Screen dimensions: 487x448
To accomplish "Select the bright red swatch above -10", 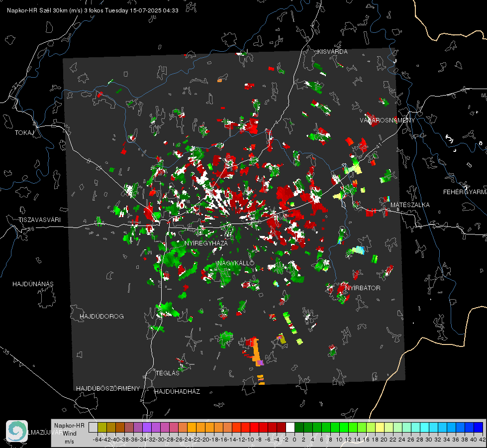I will point(254,427).
